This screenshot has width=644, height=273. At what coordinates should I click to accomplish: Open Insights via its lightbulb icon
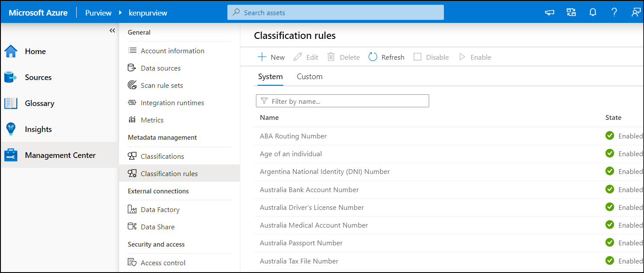pyautogui.click(x=10, y=129)
